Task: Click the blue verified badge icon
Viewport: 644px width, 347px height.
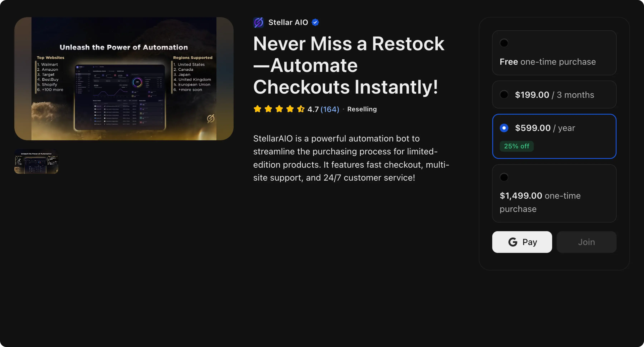Action: [315, 23]
